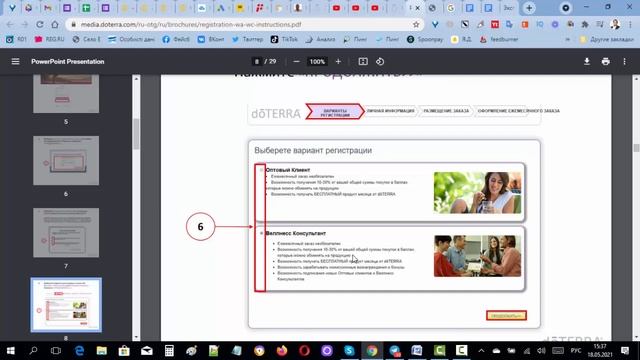
Task: Switch to the leftmost browser tab
Action: click(12, 8)
